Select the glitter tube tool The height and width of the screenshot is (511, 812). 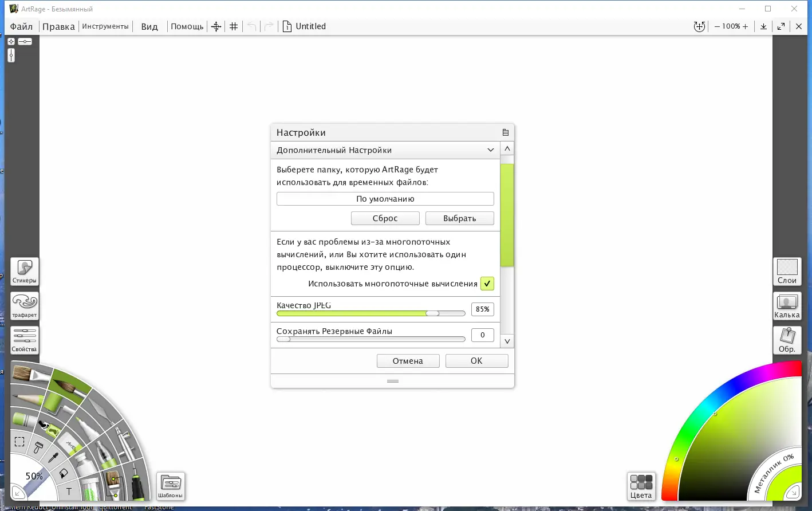point(89,488)
